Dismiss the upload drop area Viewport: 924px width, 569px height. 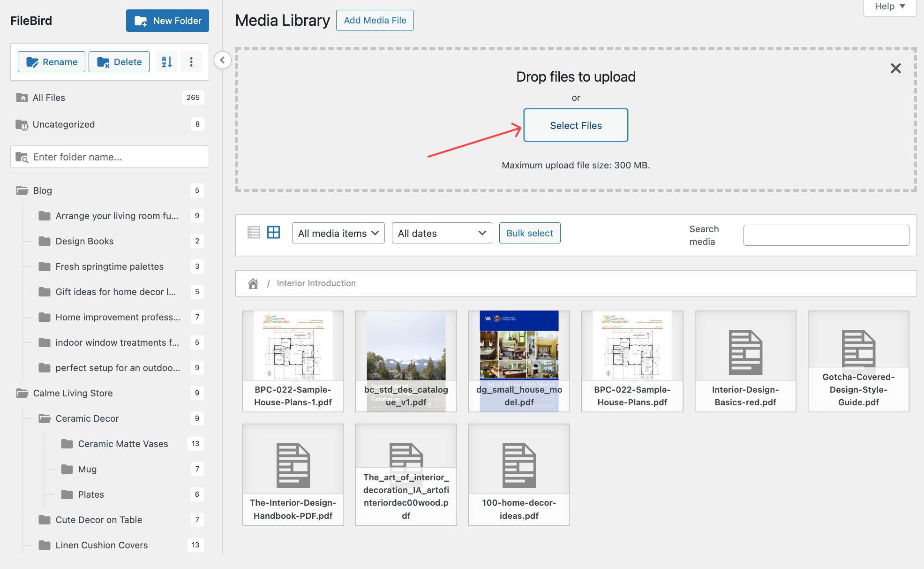[x=895, y=68]
